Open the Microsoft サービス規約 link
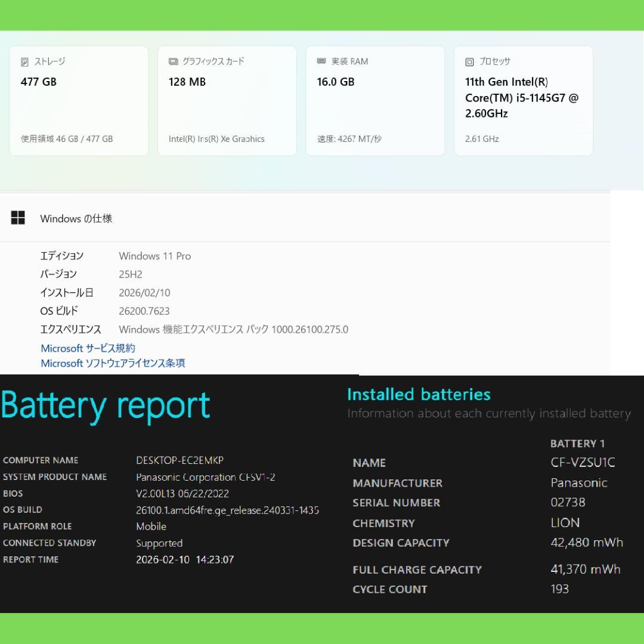 [88, 348]
